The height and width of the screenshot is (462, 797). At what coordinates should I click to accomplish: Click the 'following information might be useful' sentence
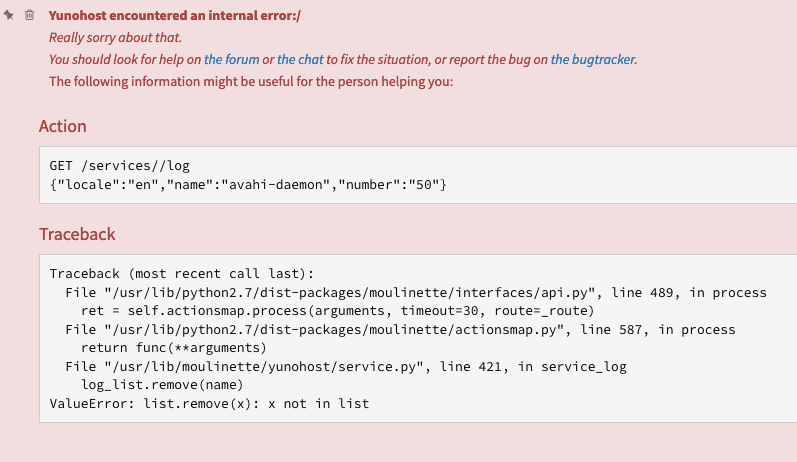tap(251, 82)
